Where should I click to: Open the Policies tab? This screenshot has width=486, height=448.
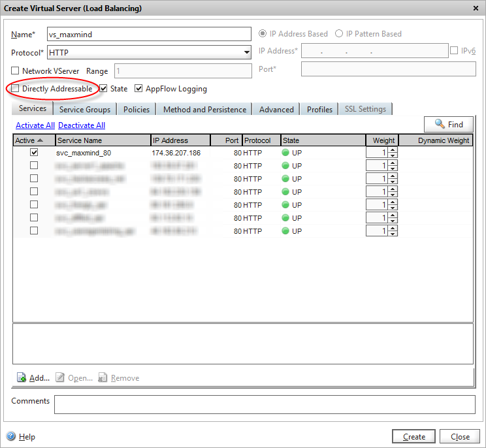tap(137, 109)
